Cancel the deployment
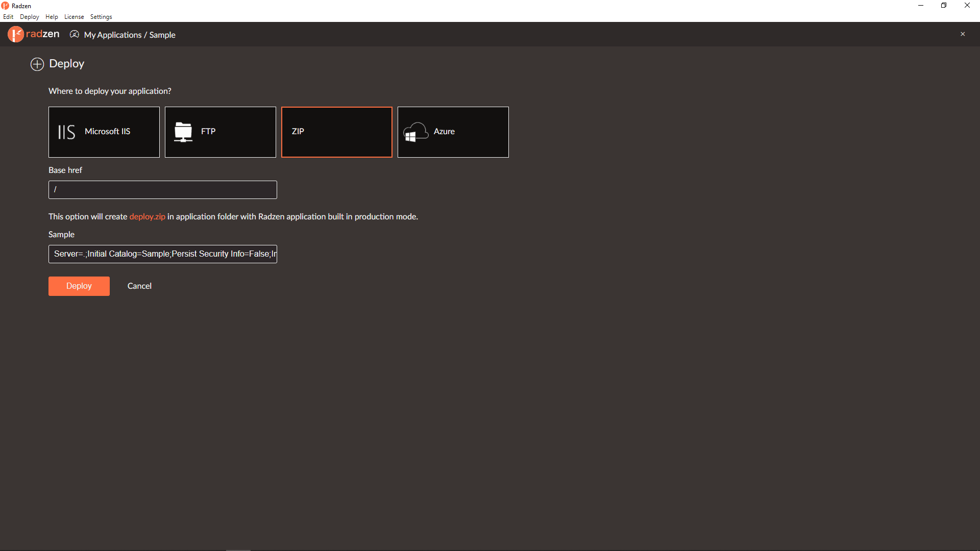Screen dimensions: 980x551 pyautogui.click(x=139, y=286)
